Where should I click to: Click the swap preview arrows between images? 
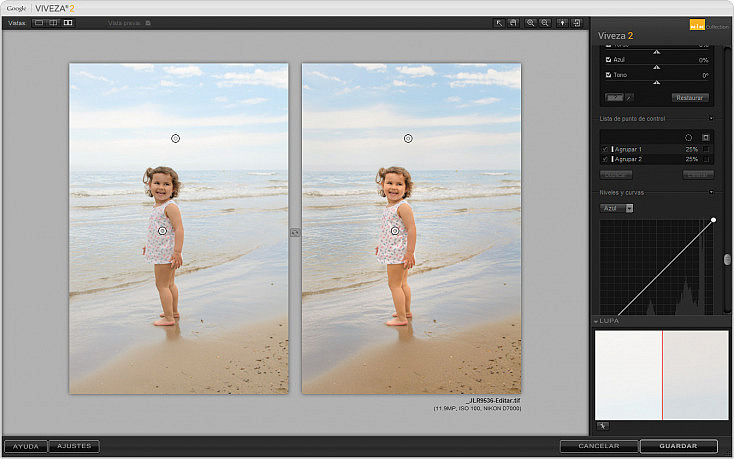tap(295, 232)
